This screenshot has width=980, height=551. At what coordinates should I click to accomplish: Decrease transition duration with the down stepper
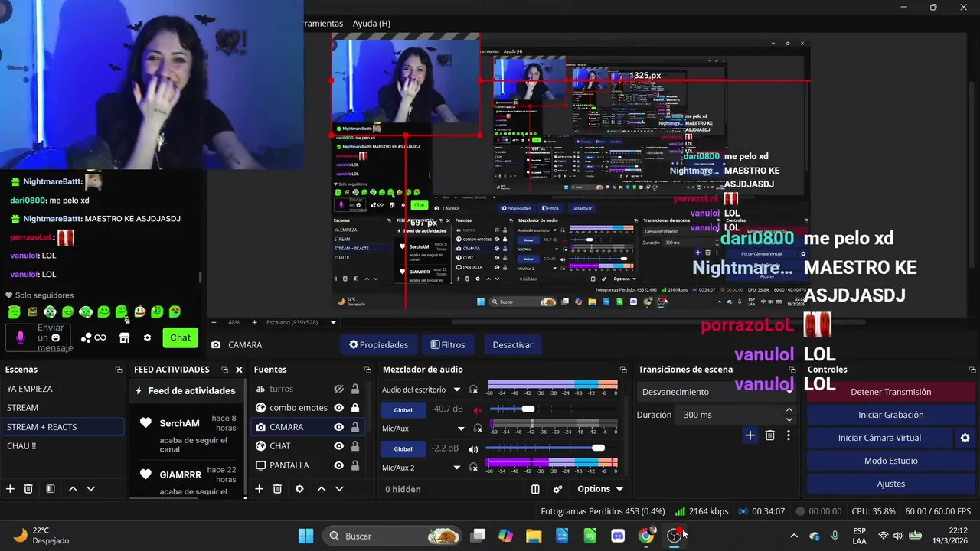coord(789,419)
